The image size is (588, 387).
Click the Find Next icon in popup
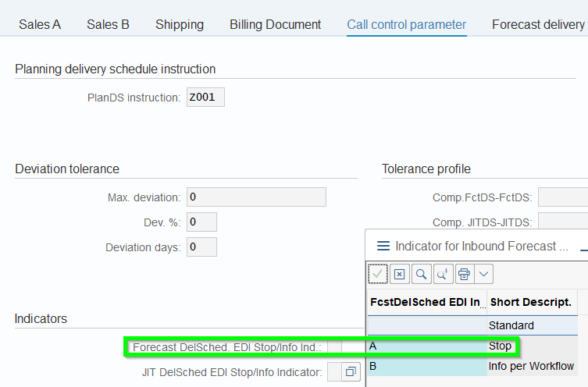[x=442, y=274]
